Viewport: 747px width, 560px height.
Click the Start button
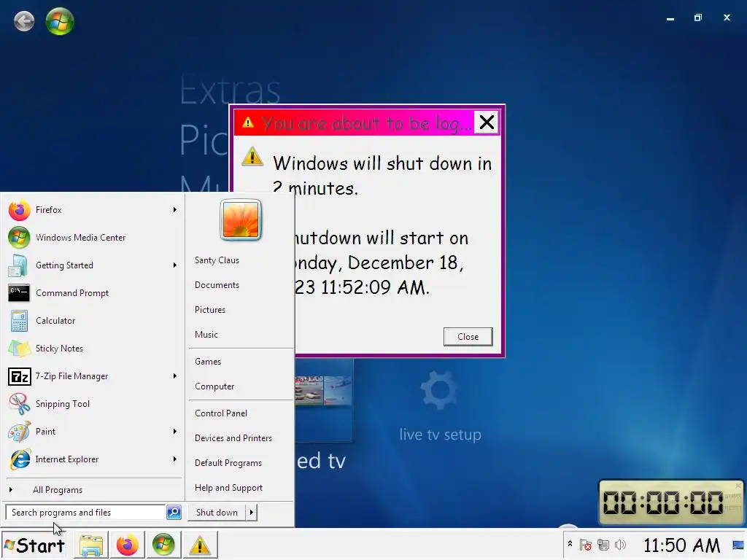(x=34, y=545)
